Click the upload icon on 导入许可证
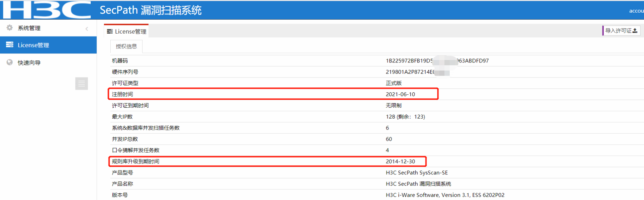The height and width of the screenshot is (200, 644). click(x=635, y=31)
